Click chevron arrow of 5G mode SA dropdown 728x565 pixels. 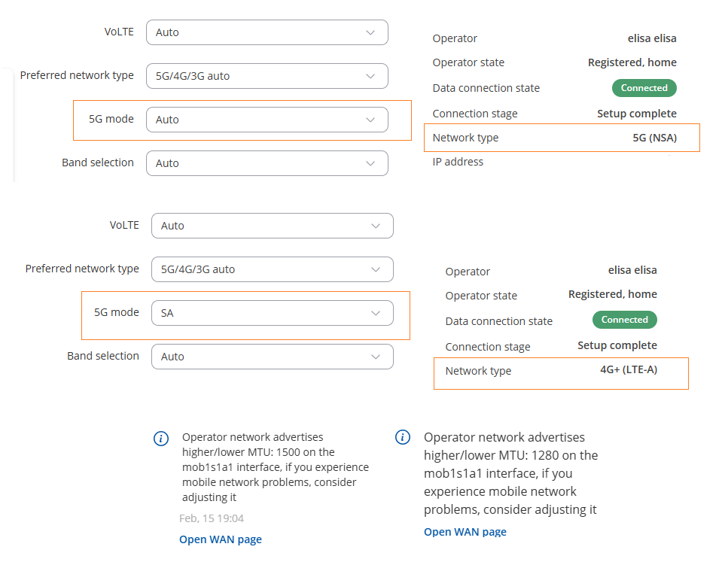[376, 313]
